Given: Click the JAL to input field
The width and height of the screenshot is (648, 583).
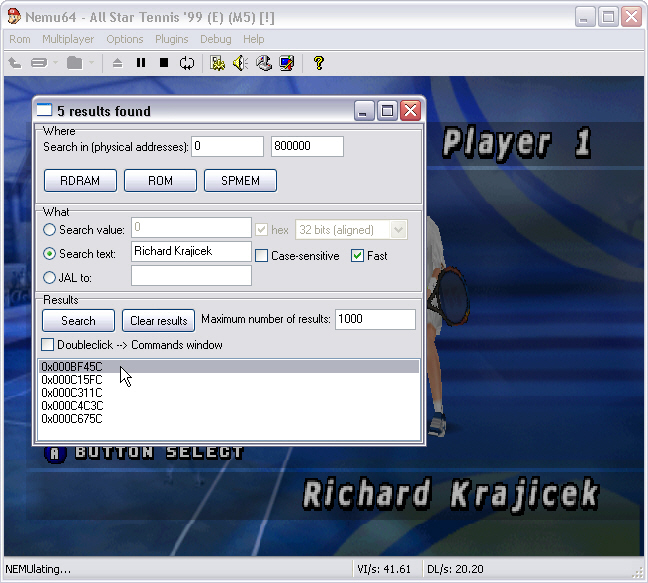Looking at the screenshot, I should (x=191, y=276).
